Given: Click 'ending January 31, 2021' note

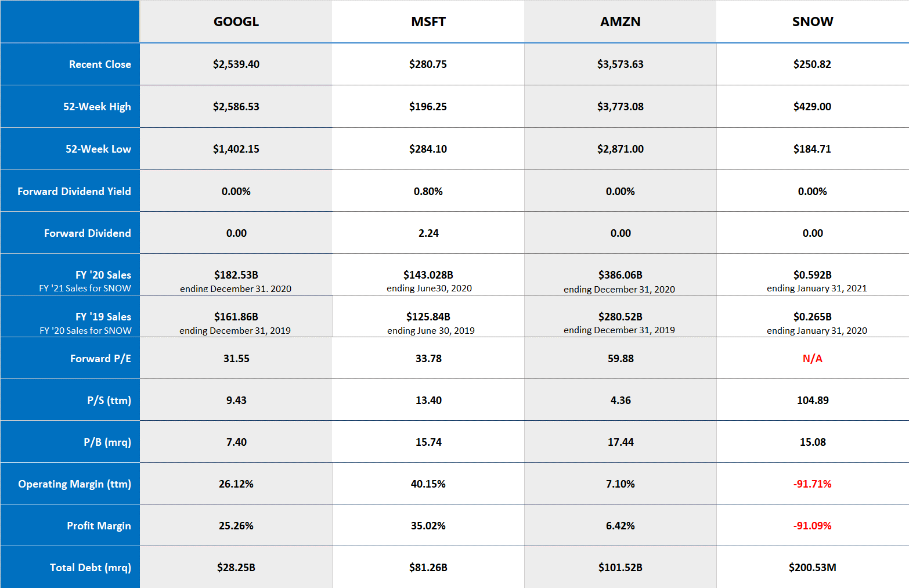Looking at the screenshot, I should click(x=817, y=288).
